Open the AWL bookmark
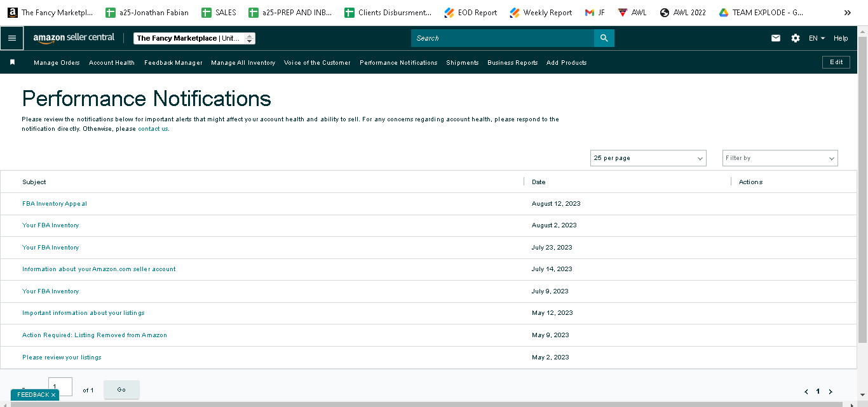Screen dimensions: 868x407 tap(632, 12)
